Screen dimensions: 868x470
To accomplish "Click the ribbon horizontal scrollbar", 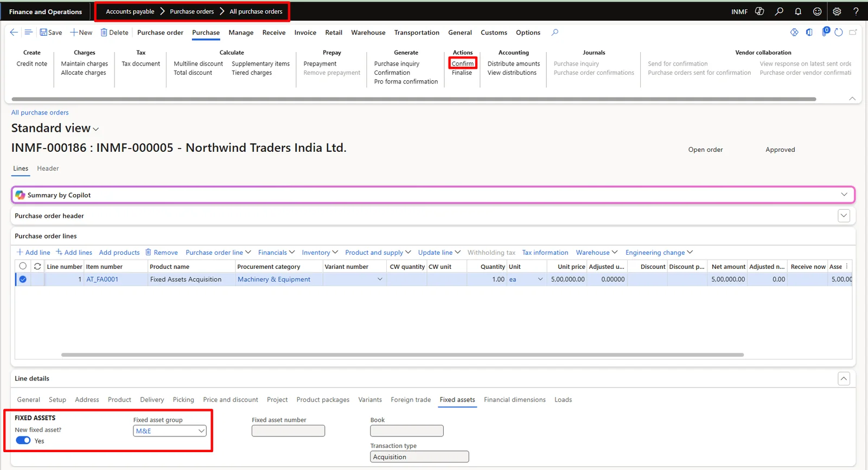I will pyautogui.click(x=414, y=99).
